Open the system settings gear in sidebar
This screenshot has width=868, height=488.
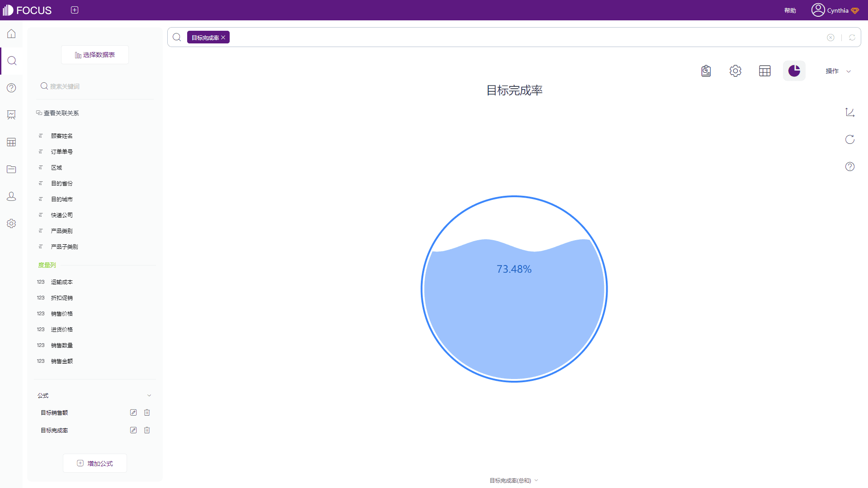click(x=11, y=223)
